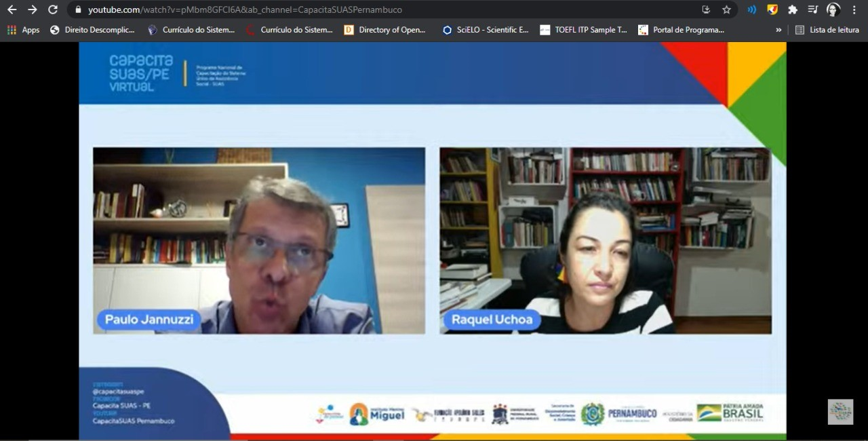
Task: Click the browser back arrow
Action: tap(12, 9)
